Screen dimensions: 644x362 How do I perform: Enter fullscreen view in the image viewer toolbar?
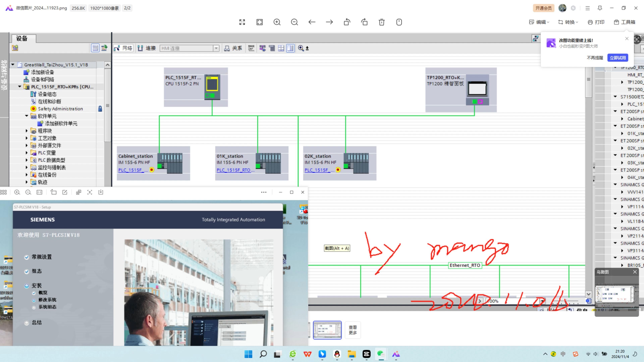click(242, 22)
